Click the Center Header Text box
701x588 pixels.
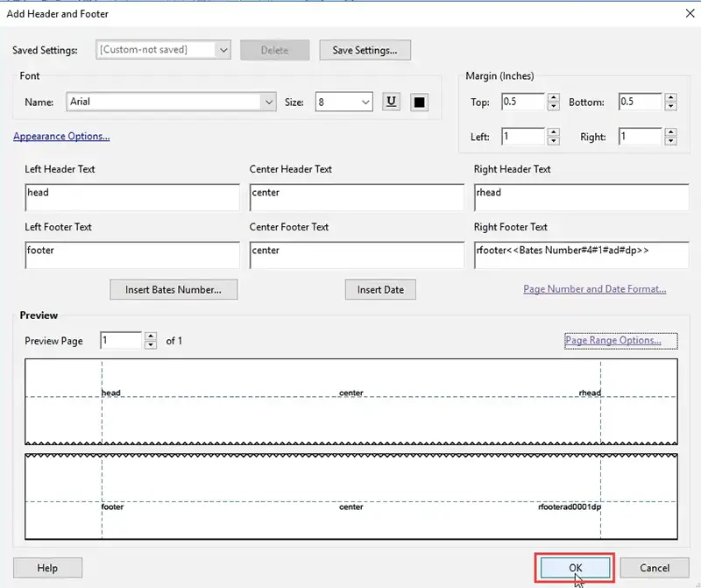click(x=357, y=197)
